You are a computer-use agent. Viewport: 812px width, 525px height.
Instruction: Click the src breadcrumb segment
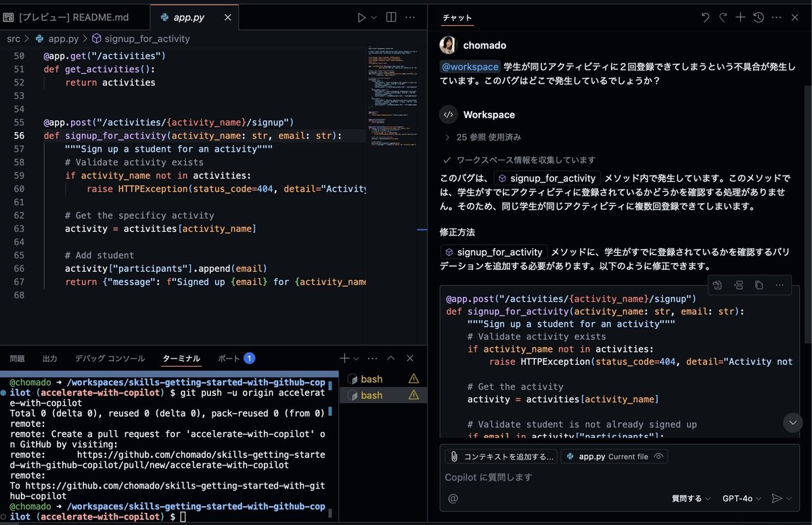click(x=14, y=39)
